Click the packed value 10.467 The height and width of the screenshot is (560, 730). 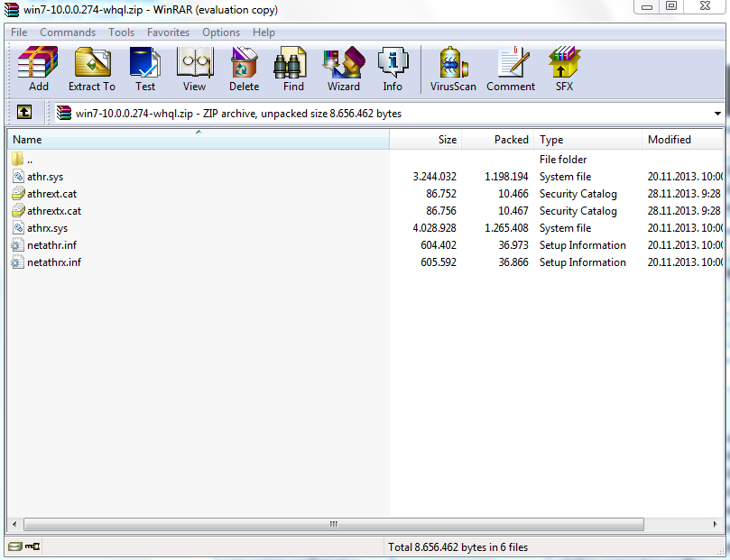(x=513, y=211)
